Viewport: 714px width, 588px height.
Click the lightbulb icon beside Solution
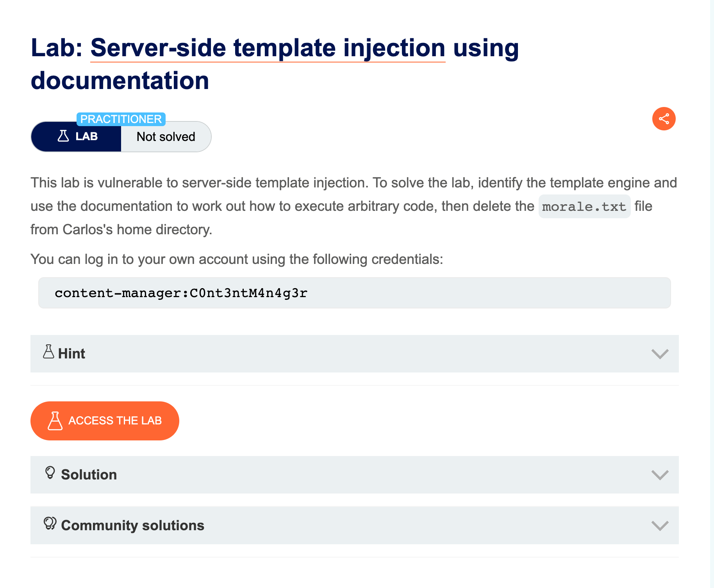[50, 473]
